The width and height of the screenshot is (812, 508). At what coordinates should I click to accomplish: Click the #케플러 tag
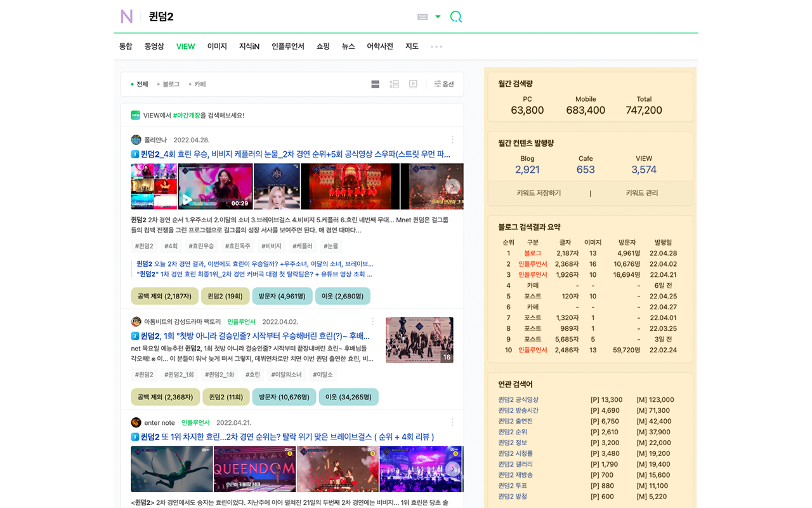[x=301, y=246]
